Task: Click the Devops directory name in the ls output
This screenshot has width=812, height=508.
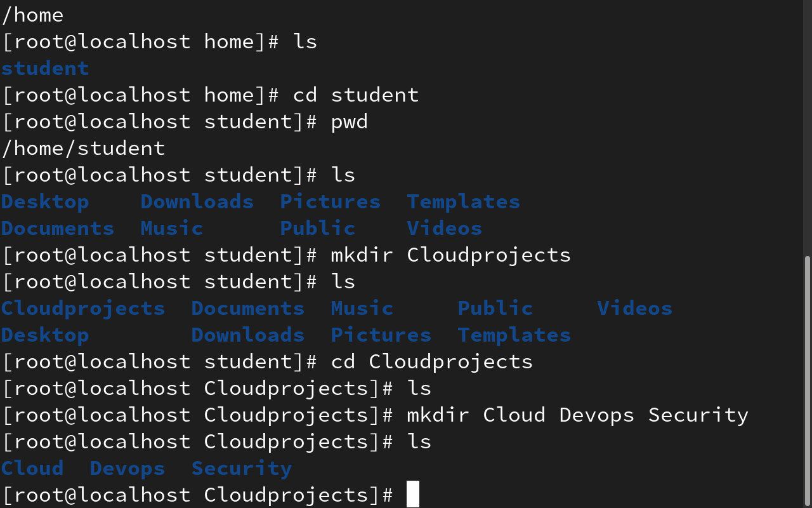Action: pyautogui.click(x=128, y=469)
